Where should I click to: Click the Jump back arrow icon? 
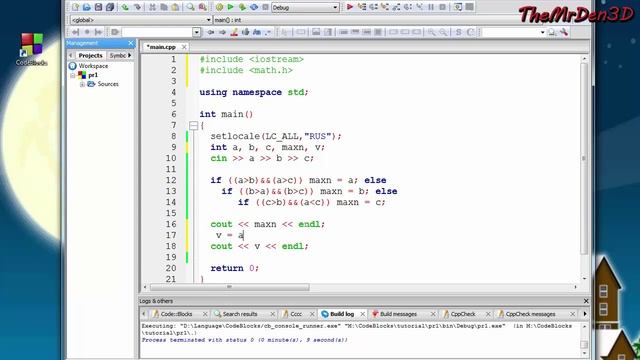(x=211, y=32)
